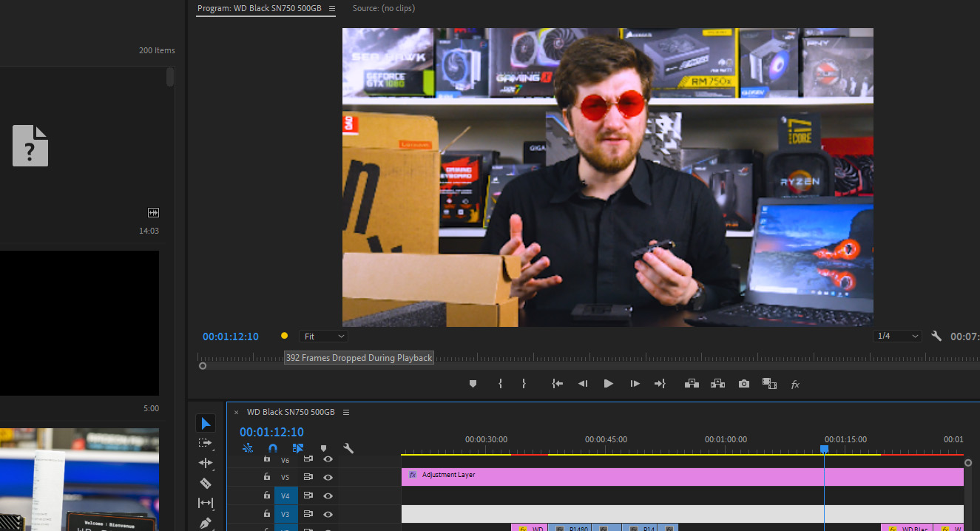Image resolution: width=980 pixels, height=531 pixels.
Task: Toggle V5 sync lock
Action: tap(308, 477)
